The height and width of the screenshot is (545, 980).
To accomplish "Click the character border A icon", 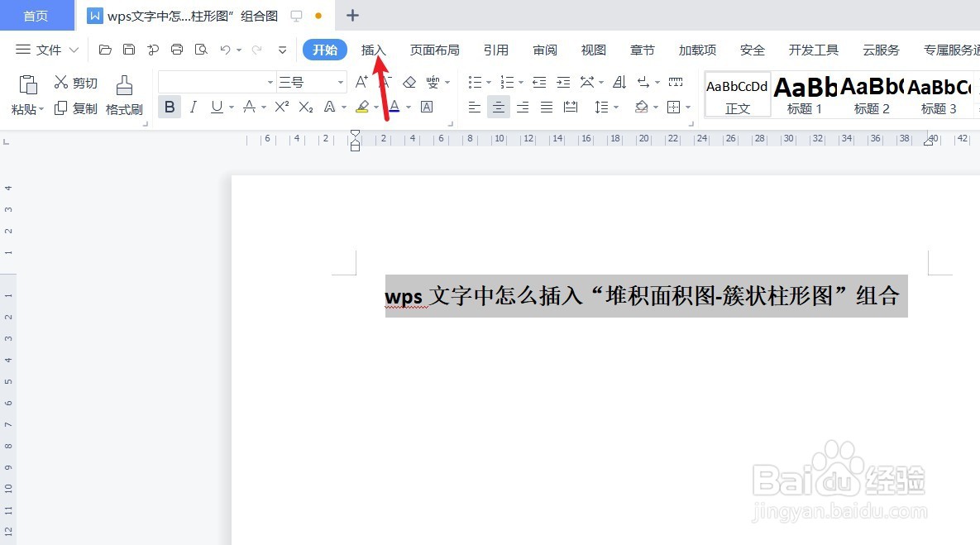I will tap(427, 107).
